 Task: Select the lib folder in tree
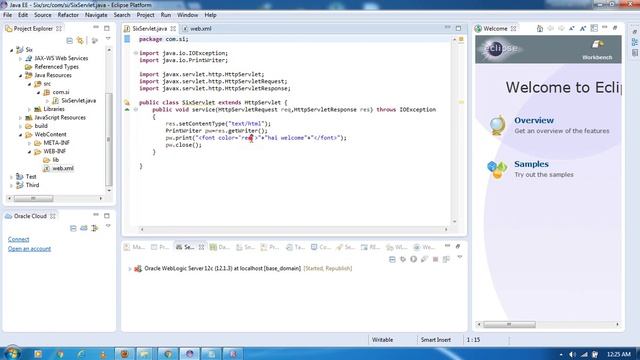coord(51,160)
